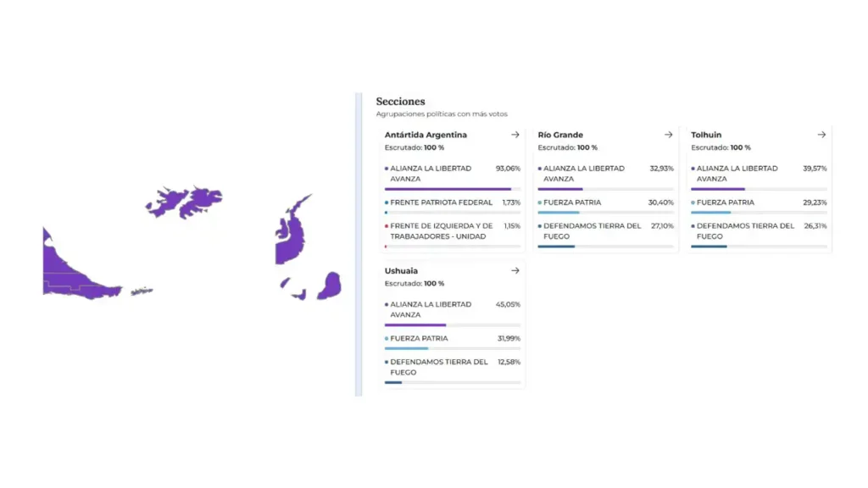This screenshot has height=488, width=868.
Task: Click Fuerza Patria entry in Ushuaia card
Action: coord(418,338)
